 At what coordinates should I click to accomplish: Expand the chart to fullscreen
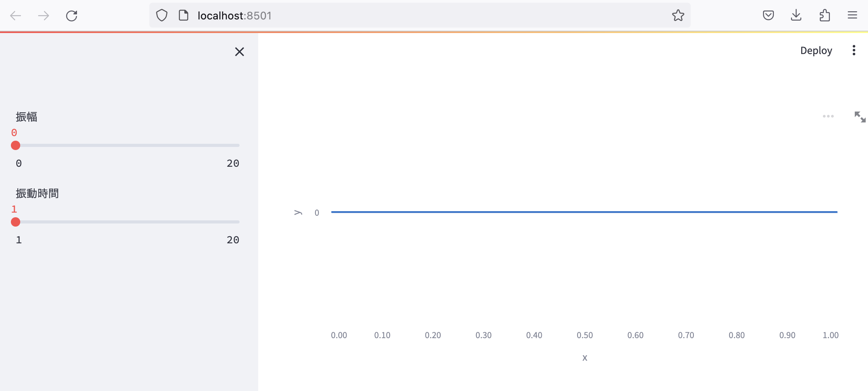860,117
